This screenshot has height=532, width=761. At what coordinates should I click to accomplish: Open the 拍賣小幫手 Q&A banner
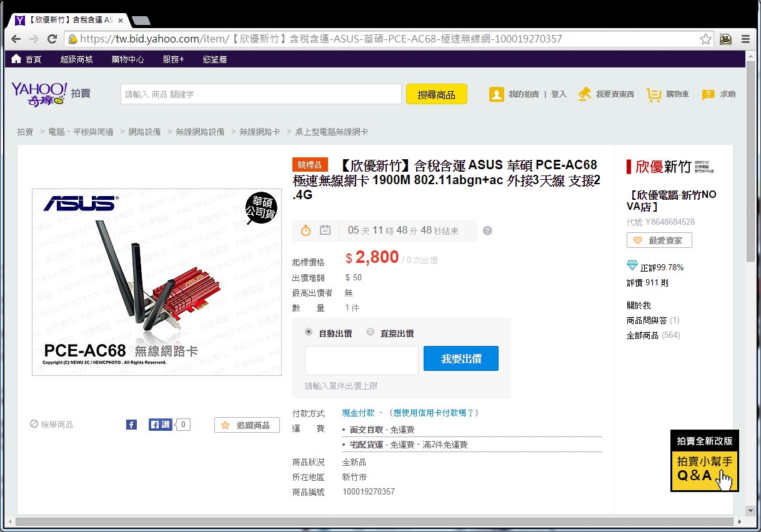[x=705, y=461]
